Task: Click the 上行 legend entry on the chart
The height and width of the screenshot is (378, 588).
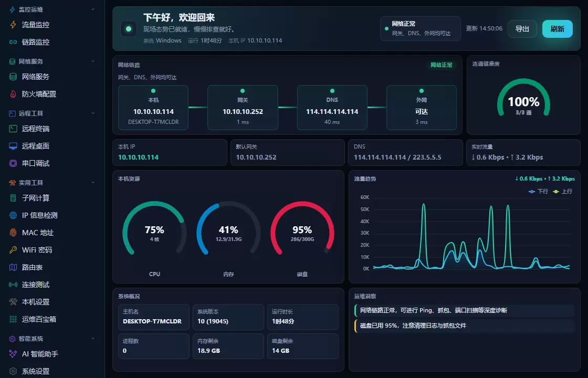Action: pyautogui.click(x=562, y=191)
